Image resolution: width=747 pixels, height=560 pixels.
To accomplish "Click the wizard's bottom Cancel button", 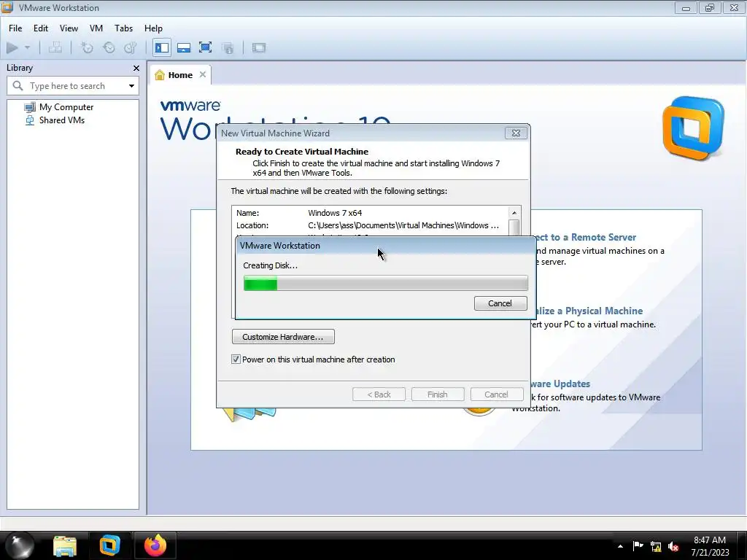I will click(x=496, y=394).
